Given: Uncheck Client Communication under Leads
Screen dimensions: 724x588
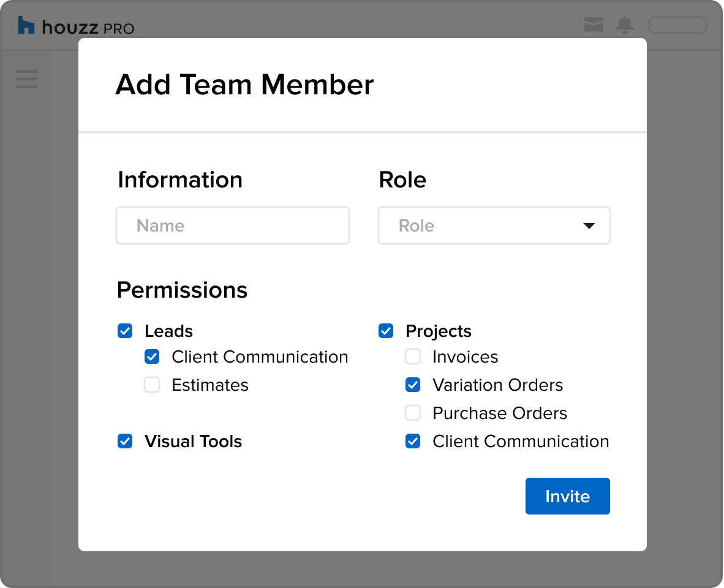Looking at the screenshot, I should [152, 356].
